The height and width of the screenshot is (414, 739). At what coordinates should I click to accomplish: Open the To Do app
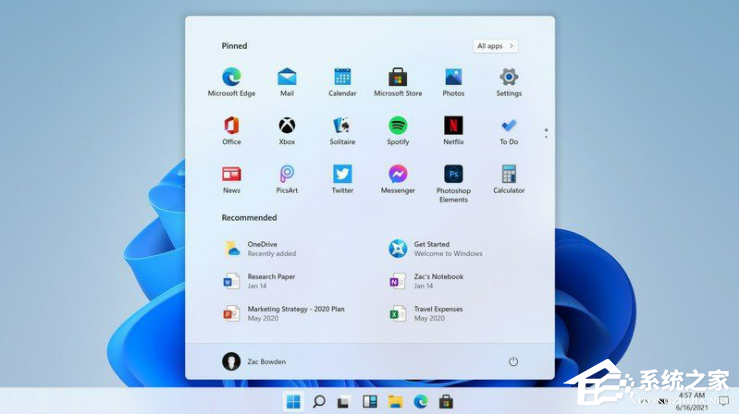click(509, 130)
